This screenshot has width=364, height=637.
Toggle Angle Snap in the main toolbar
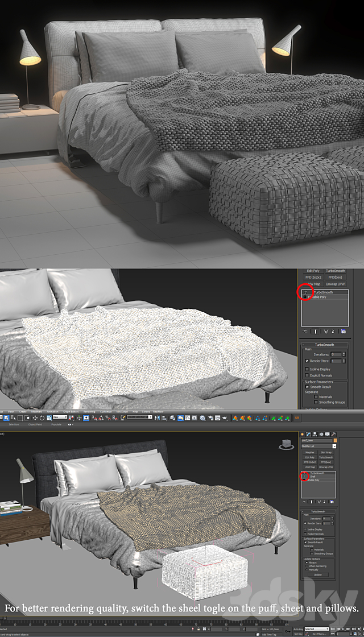(x=100, y=417)
